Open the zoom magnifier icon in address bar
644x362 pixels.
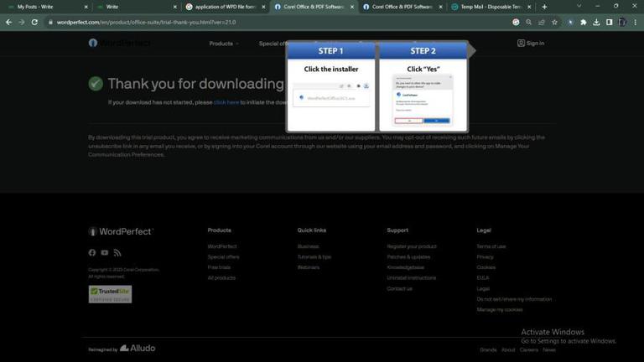528,22
